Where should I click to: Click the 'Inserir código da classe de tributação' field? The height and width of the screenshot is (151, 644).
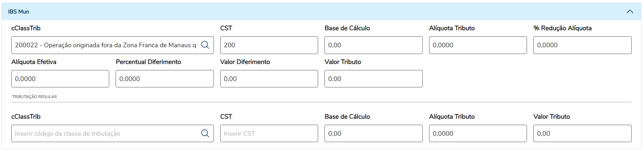coord(105,134)
